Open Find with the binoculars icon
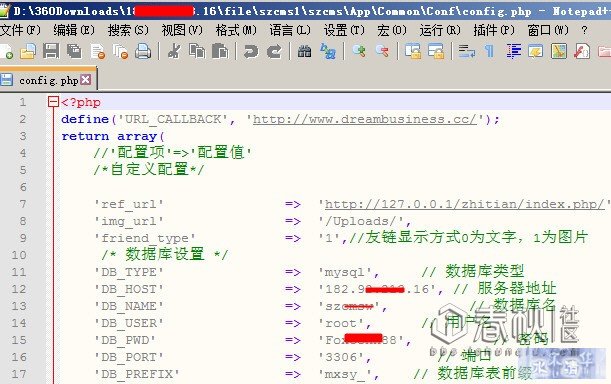 [x=304, y=51]
